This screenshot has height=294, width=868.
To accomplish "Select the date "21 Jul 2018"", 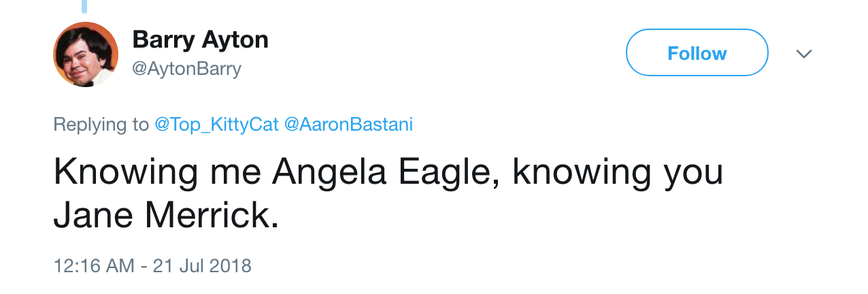I will point(202,265).
